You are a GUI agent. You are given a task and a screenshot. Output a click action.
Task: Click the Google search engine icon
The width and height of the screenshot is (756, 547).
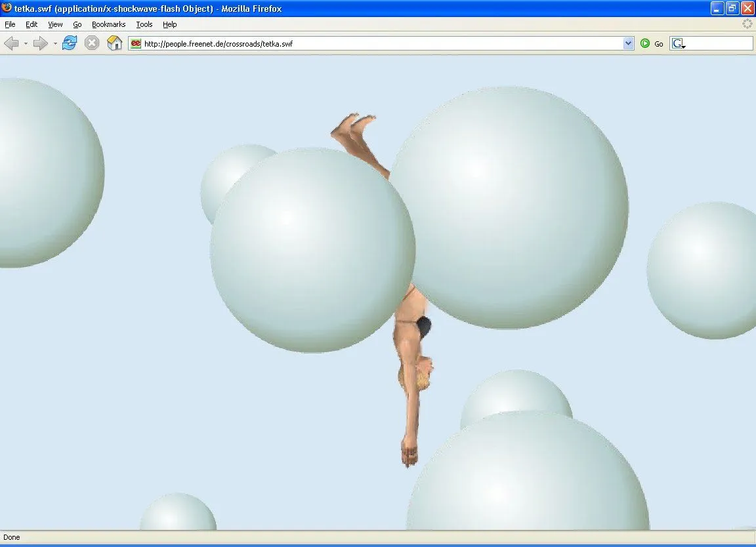(x=677, y=43)
